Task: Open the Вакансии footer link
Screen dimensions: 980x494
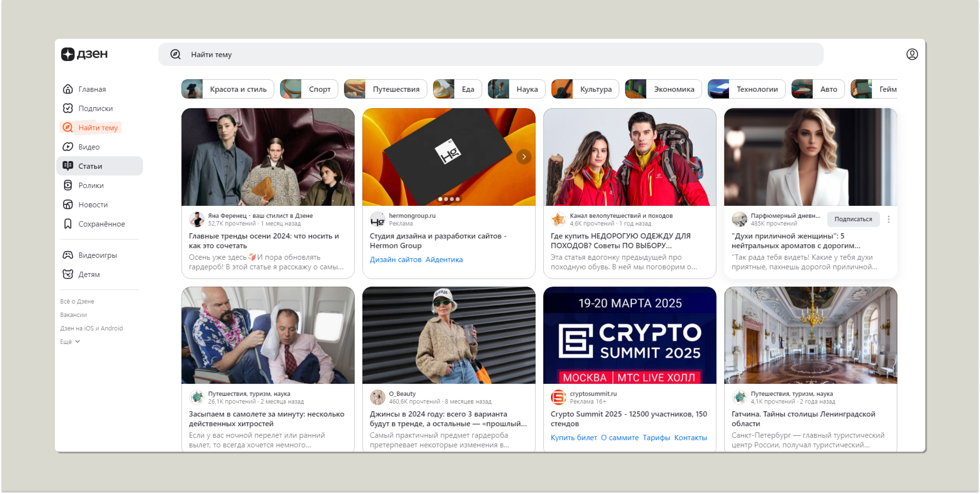Action: [73, 315]
